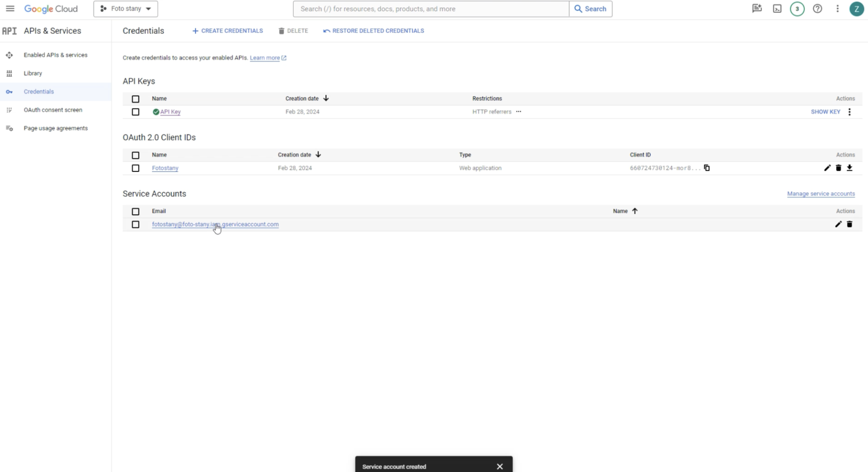The image size is (868, 472).
Task: Click the API Key date Feb 28, 2024
Action: (302, 112)
